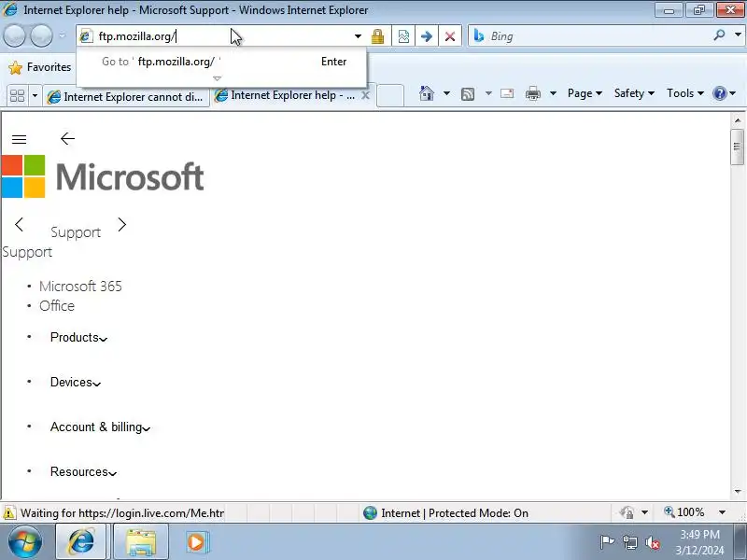Viewport: 747px width, 560px height.
Task: Open the Office link
Action: [x=57, y=306]
